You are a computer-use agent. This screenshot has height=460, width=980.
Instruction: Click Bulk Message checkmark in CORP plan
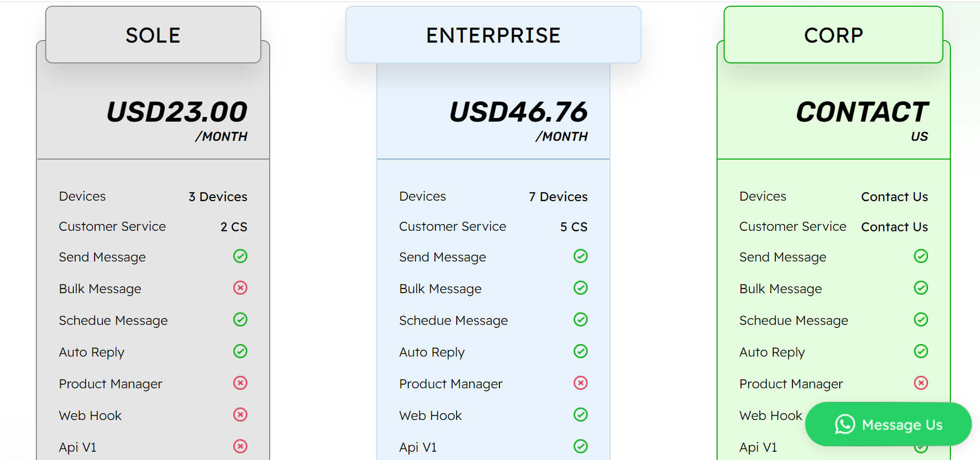click(x=921, y=288)
